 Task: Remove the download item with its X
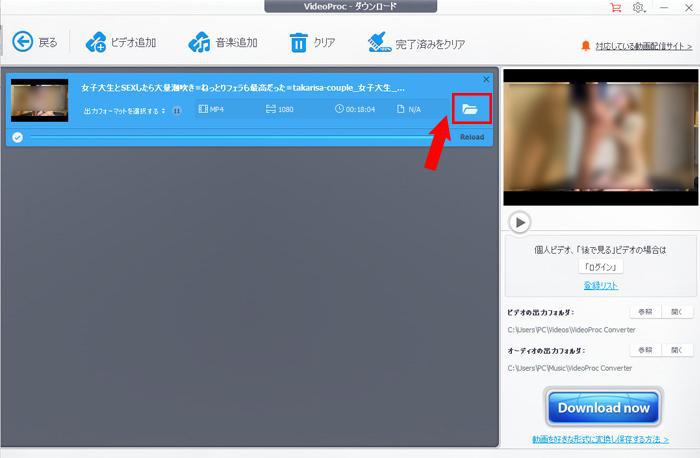[x=486, y=79]
